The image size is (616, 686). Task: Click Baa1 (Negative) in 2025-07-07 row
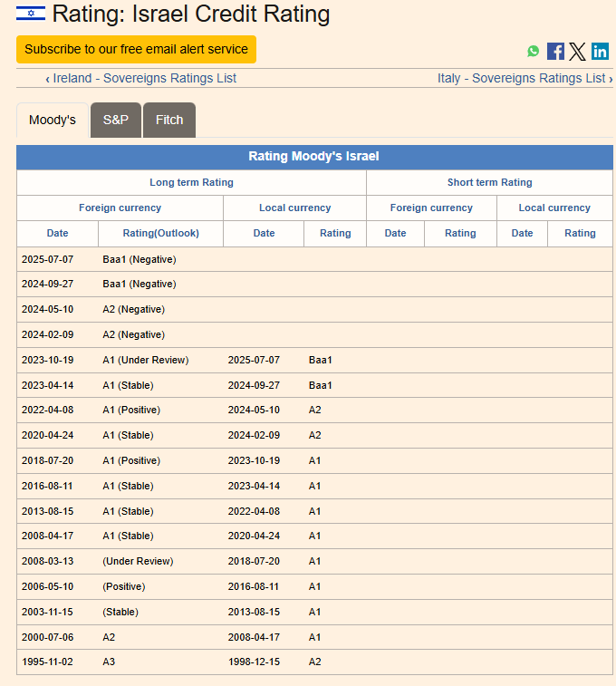140,259
